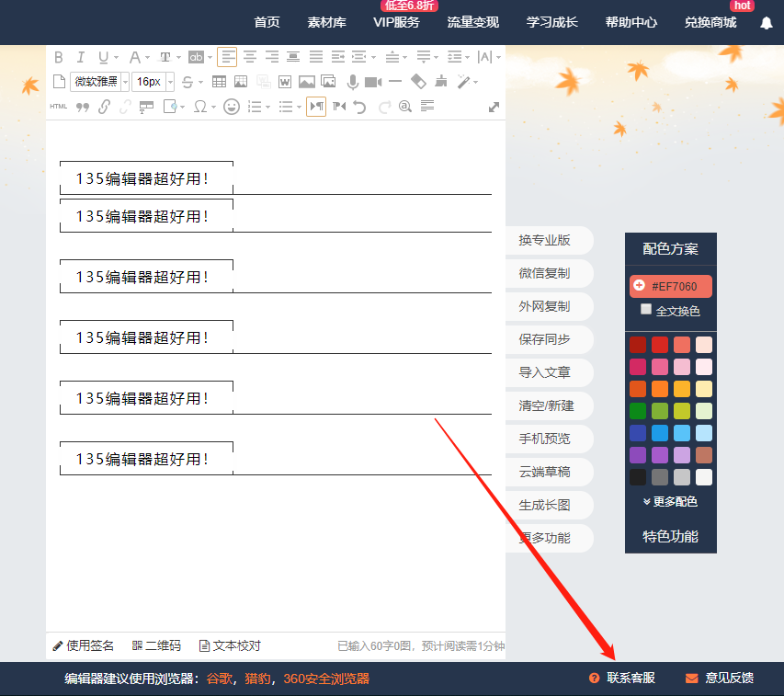Insert audio with the microphone icon
Viewport: 784px width, 696px height.
coord(353,82)
